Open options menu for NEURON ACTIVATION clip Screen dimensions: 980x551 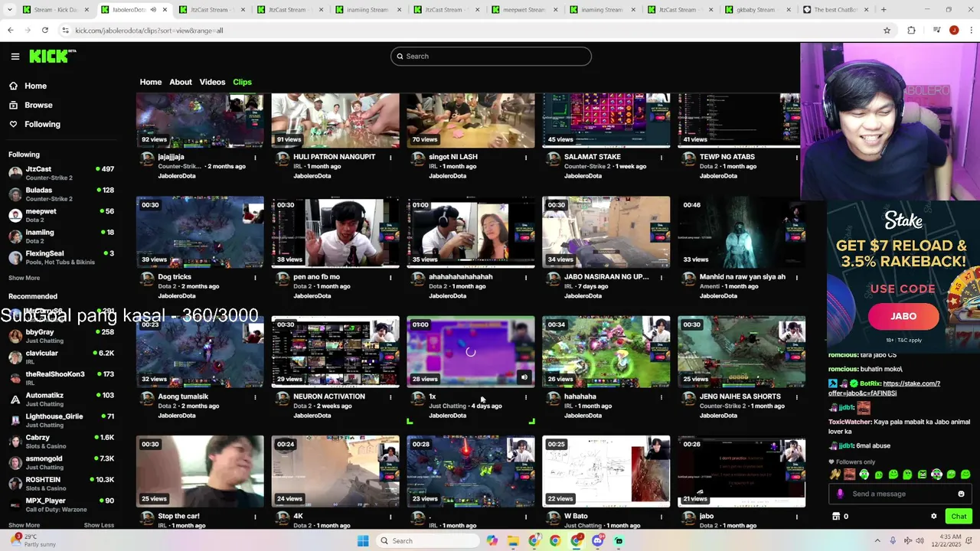click(390, 397)
